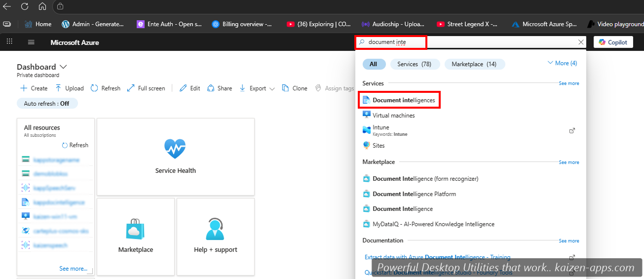Edit the dashboard
Screen dimensions: 644x279
pos(189,88)
